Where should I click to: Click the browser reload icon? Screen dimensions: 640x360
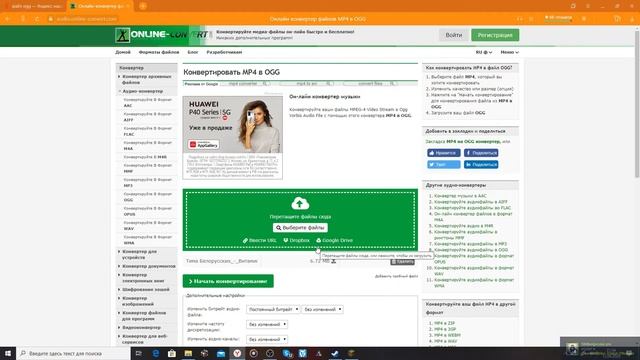point(37,19)
